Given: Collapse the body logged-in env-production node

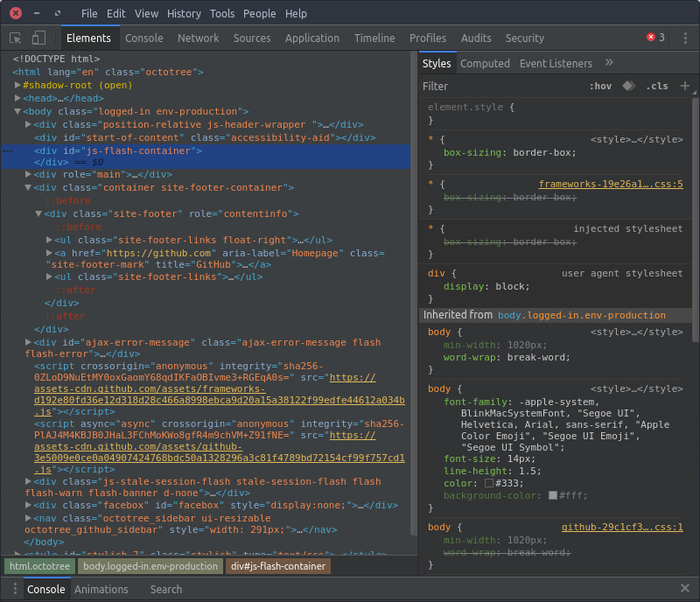Looking at the screenshot, I should (17, 111).
